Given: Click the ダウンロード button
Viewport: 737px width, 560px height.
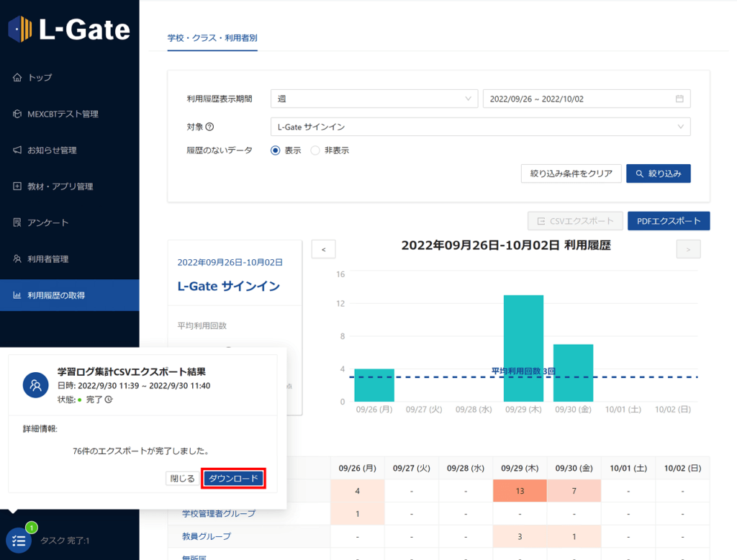Looking at the screenshot, I should point(234,479).
